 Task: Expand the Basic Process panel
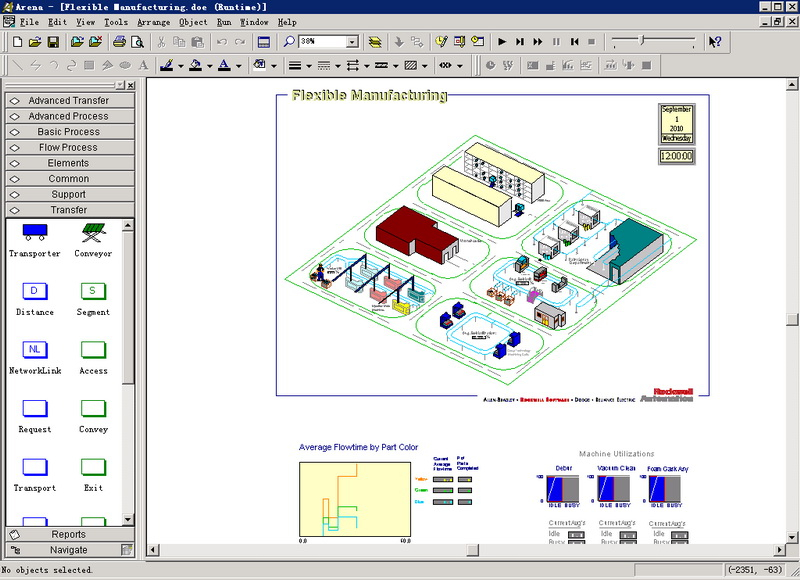[68, 132]
